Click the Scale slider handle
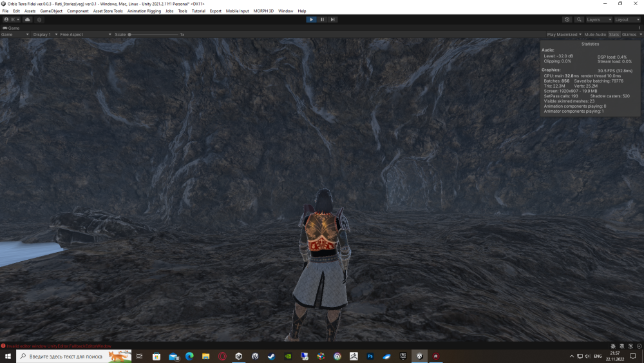This screenshot has height=363, width=644. click(x=129, y=34)
